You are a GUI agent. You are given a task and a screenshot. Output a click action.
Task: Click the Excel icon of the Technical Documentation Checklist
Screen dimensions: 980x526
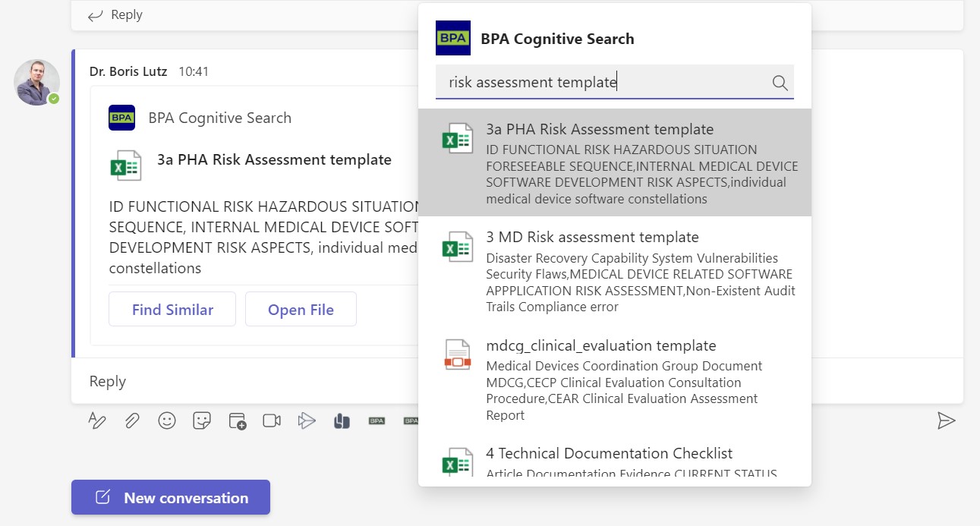click(x=458, y=461)
